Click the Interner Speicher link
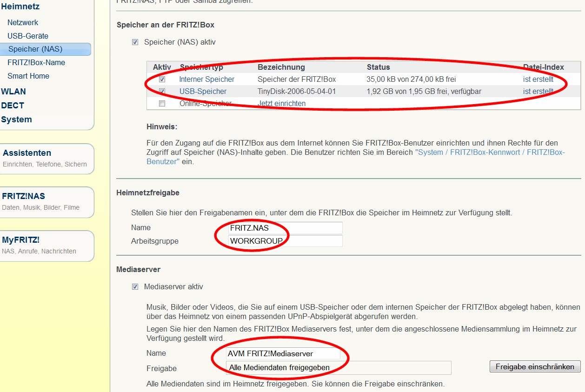 coord(207,80)
